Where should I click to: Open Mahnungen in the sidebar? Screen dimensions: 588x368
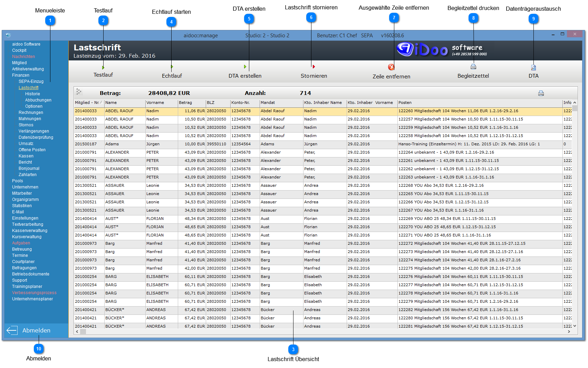(x=30, y=119)
